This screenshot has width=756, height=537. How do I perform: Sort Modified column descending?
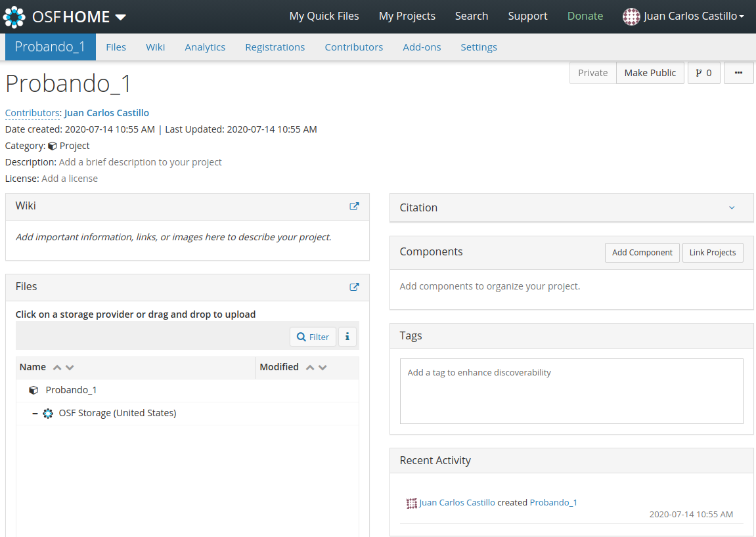tap(322, 368)
